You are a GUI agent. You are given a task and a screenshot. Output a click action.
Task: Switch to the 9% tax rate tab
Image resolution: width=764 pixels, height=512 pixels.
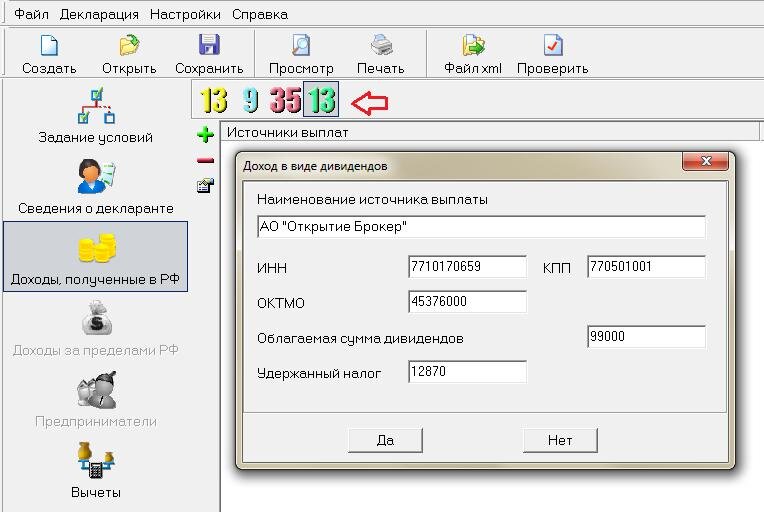coord(250,100)
